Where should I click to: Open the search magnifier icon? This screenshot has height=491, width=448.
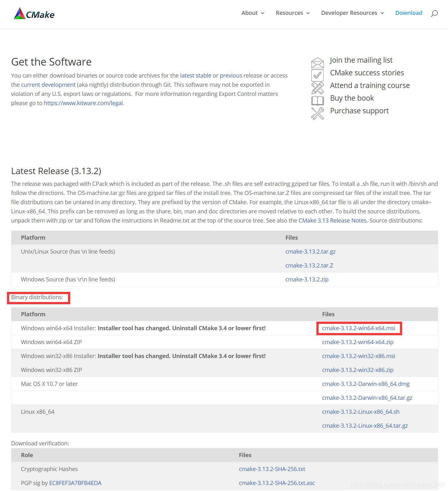coord(434,13)
